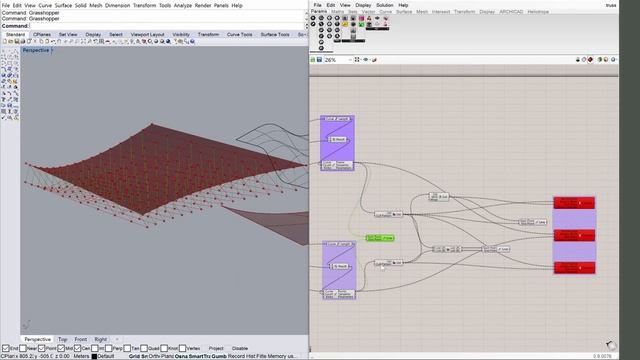Toggle the Cen osnap checkbox
This screenshot has height=360, width=640.
coord(78,348)
